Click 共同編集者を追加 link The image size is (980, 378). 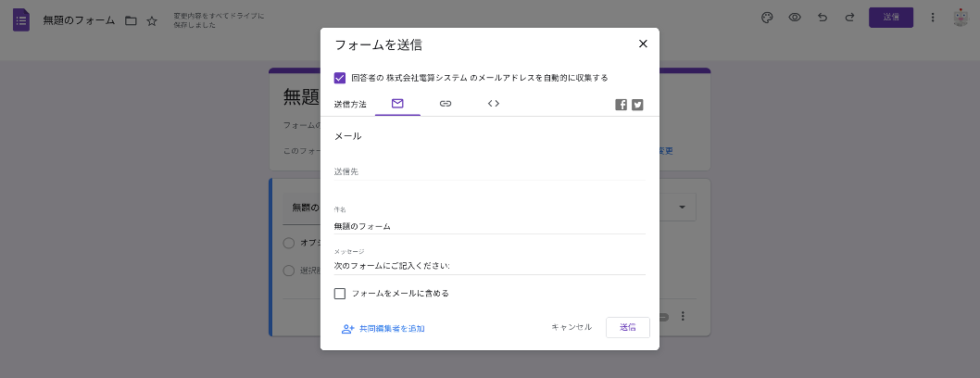pyautogui.click(x=383, y=329)
